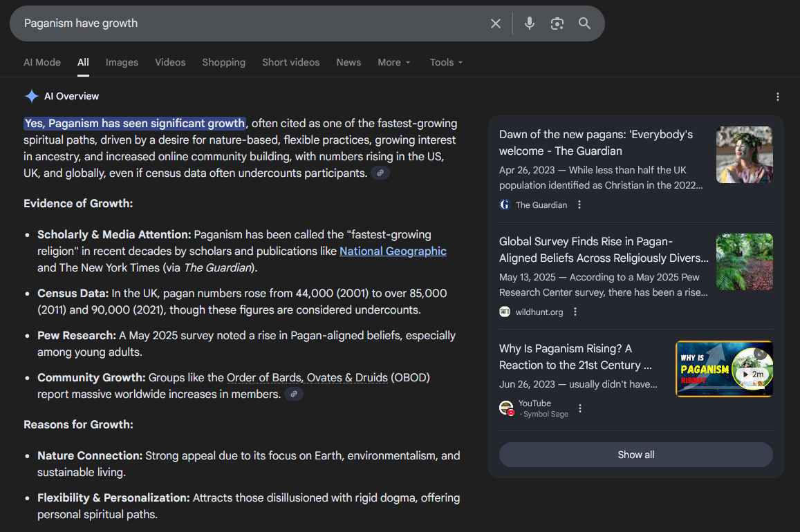This screenshot has width=800, height=532.
Task: Switch to the Short videos tab
Action: tap(291, 62)
